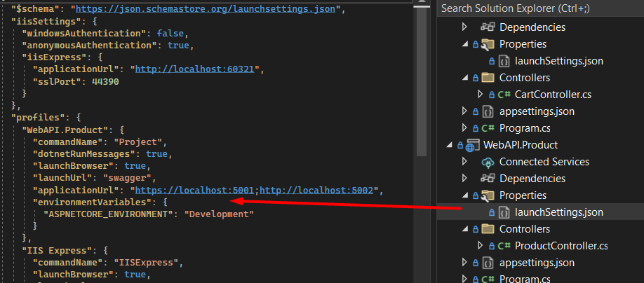
Task: Click the false value of windowsAuthentication
Action: (x=170, y=33)
